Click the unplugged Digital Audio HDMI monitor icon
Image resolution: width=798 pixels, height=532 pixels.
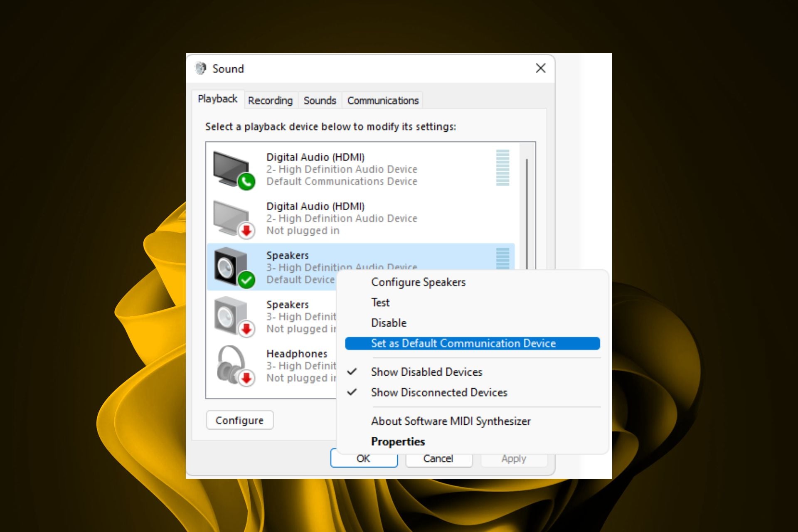pos(232,219)
